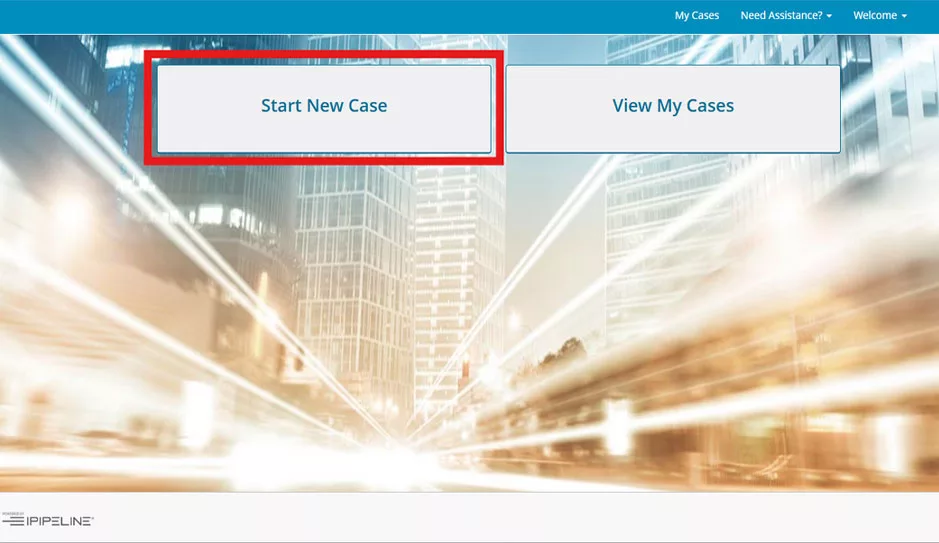Image resolution: width=939 pixels, height=543 pixels.
Task: Click the 'Welcome' text in header
Action: coord(874,16)
